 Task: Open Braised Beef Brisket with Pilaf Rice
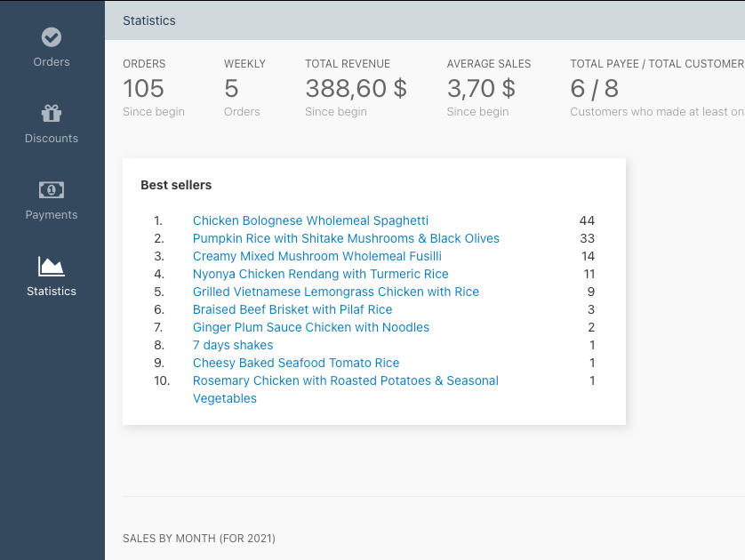[x=292, y=309]
